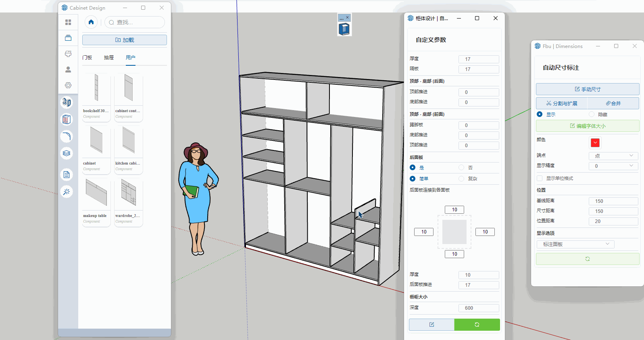This screenshot has height=340, width=644.
Task: Switch to the 抽屉 tab
Action: (109, 58)
